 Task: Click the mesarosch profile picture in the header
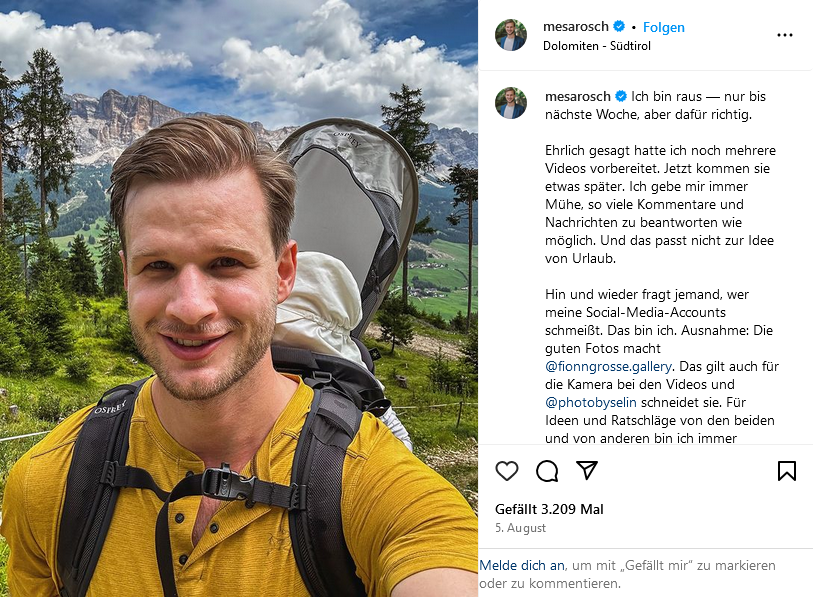coord(511,35)
